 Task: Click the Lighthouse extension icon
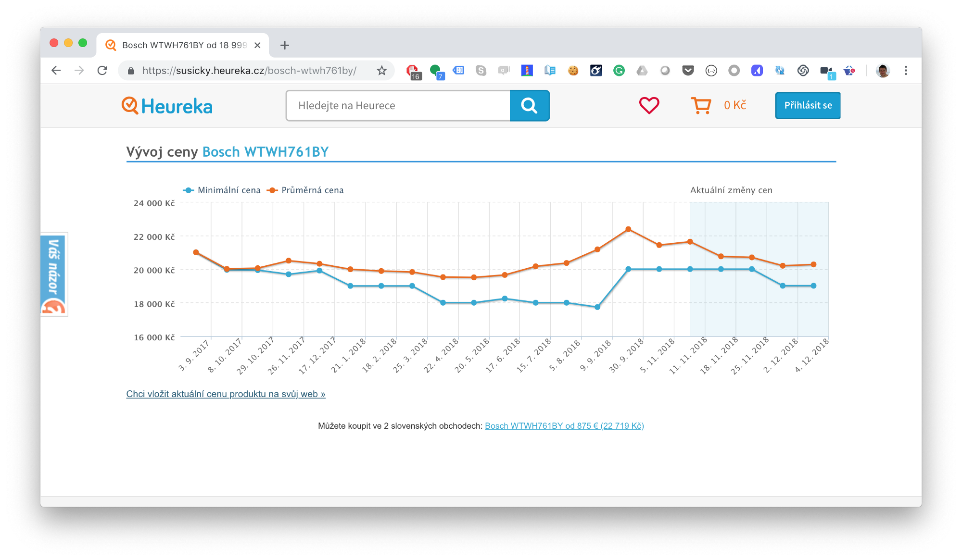pos(527,71)
